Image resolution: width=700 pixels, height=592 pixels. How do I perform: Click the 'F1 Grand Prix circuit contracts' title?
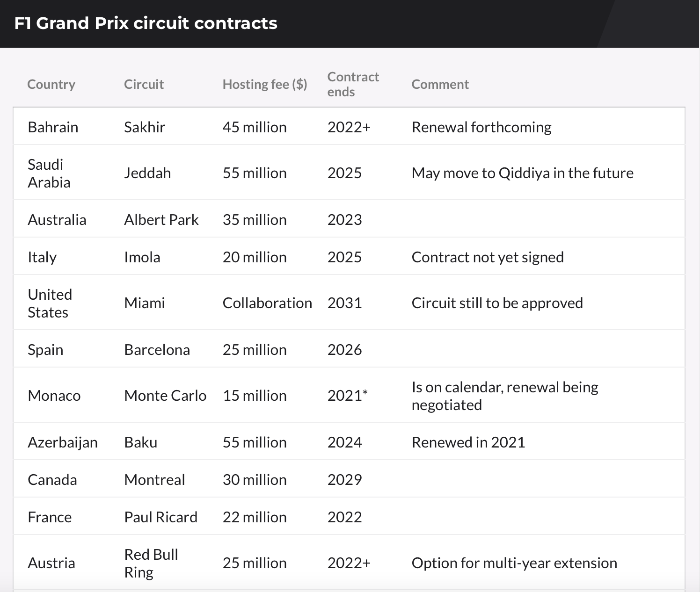(x=146, y=23)
